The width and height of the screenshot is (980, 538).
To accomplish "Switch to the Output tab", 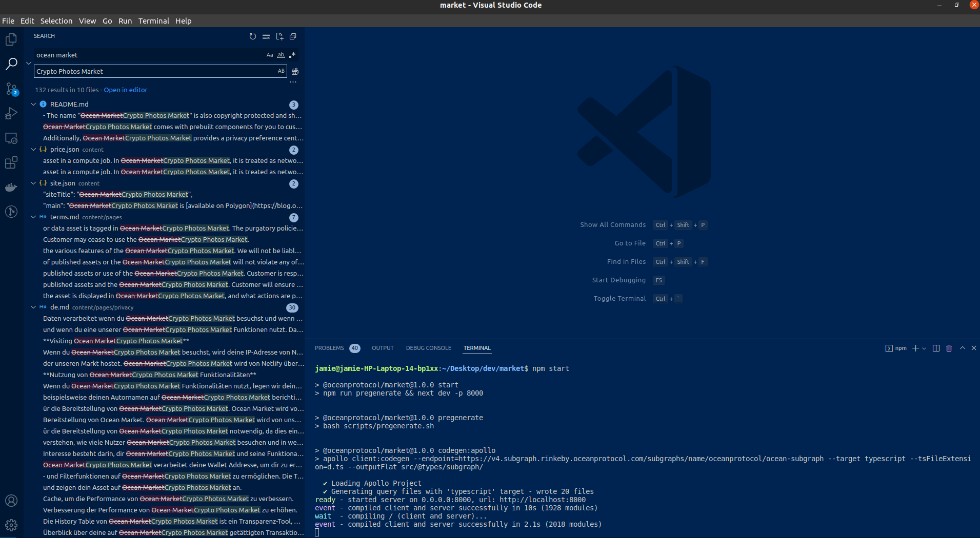I will pos(383,348).
